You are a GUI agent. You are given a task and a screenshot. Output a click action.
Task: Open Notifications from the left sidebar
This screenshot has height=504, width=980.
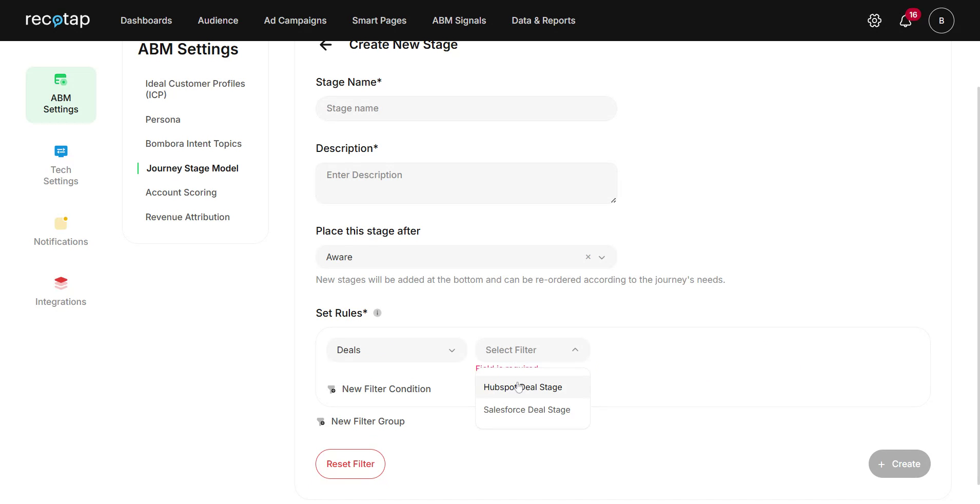pos(61,231)
